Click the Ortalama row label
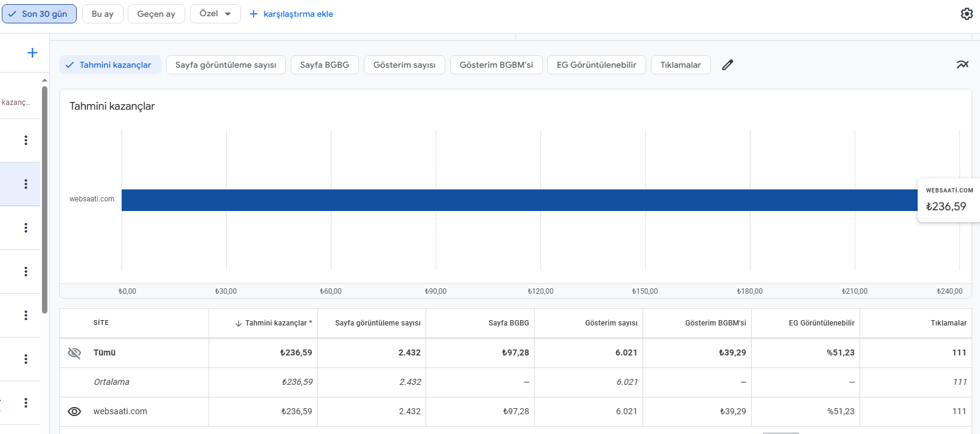The image size is (980, 434). click(x=111, y=382)
